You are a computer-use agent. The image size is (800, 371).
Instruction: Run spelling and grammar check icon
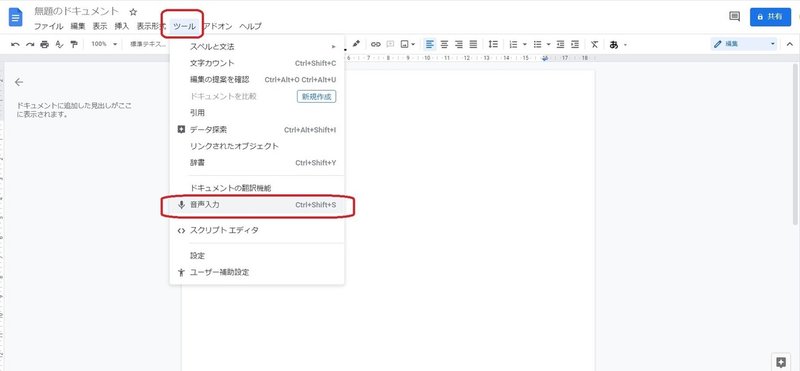pos(59,44)
